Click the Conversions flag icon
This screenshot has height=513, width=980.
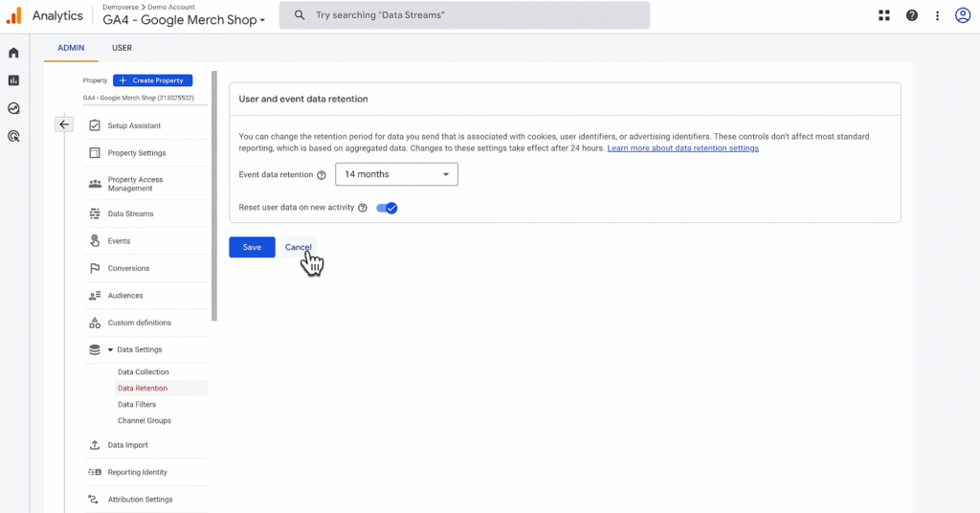coord(95,268)
